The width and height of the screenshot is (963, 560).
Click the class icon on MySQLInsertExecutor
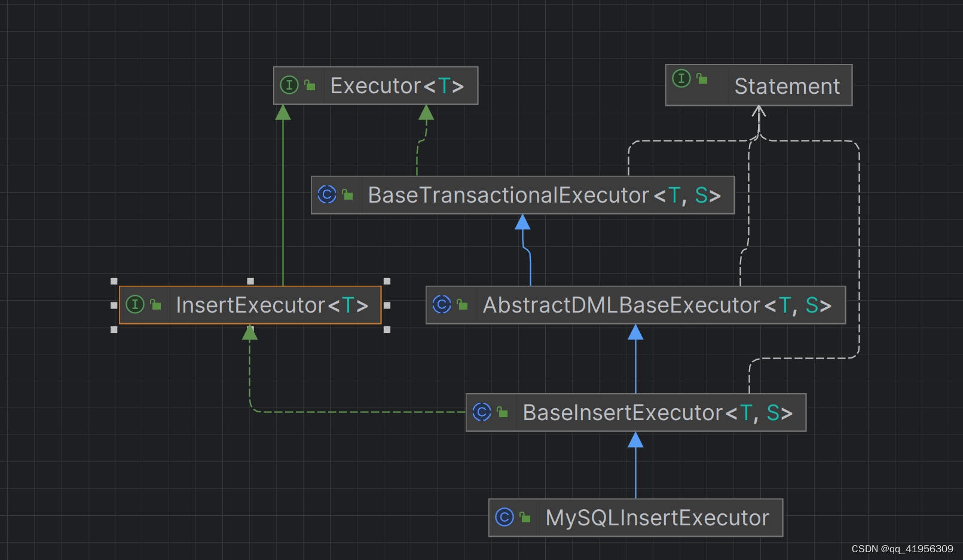505,517
